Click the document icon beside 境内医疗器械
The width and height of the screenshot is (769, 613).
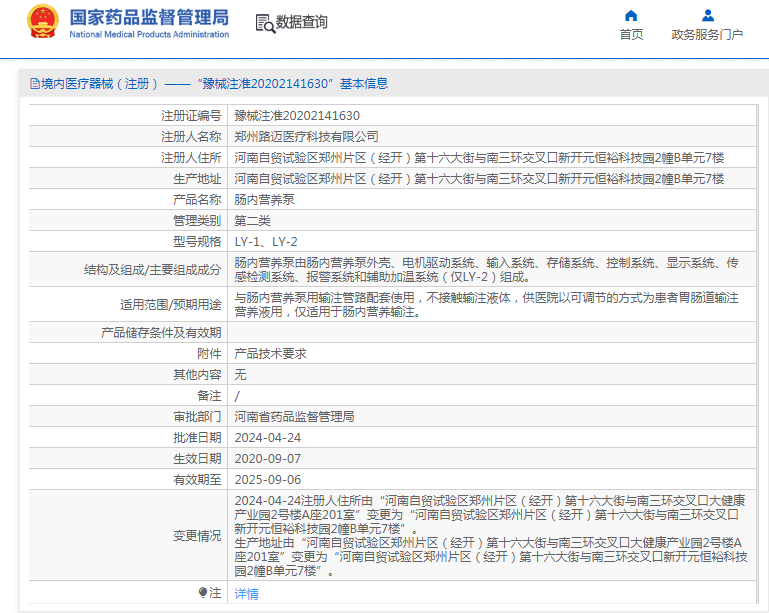coord(35,84)
